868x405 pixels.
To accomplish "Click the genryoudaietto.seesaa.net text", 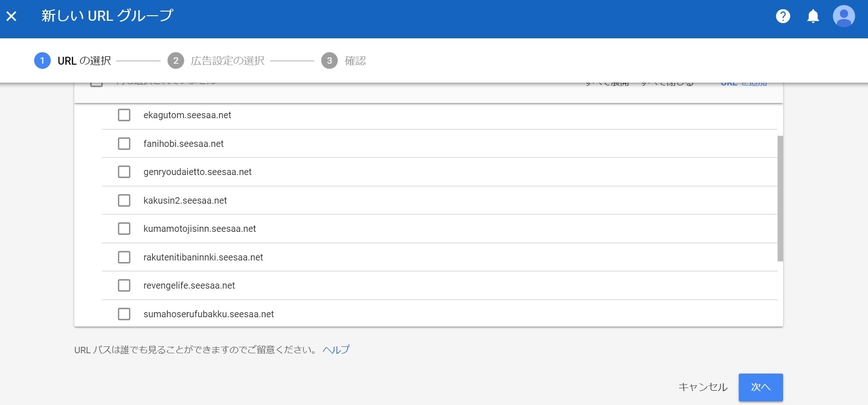I will [198, 172].
